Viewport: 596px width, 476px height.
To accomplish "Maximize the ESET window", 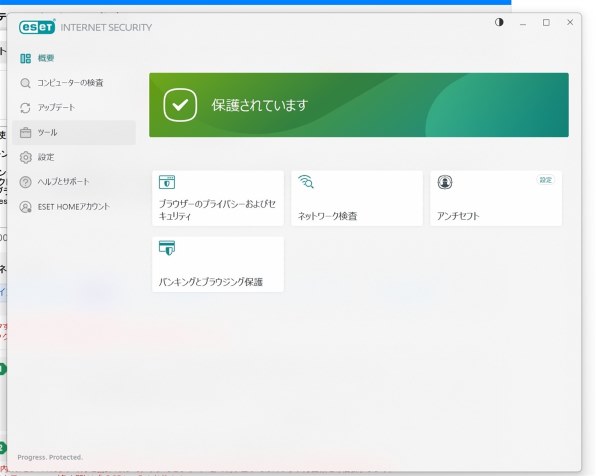I will (x=546, y=23).
